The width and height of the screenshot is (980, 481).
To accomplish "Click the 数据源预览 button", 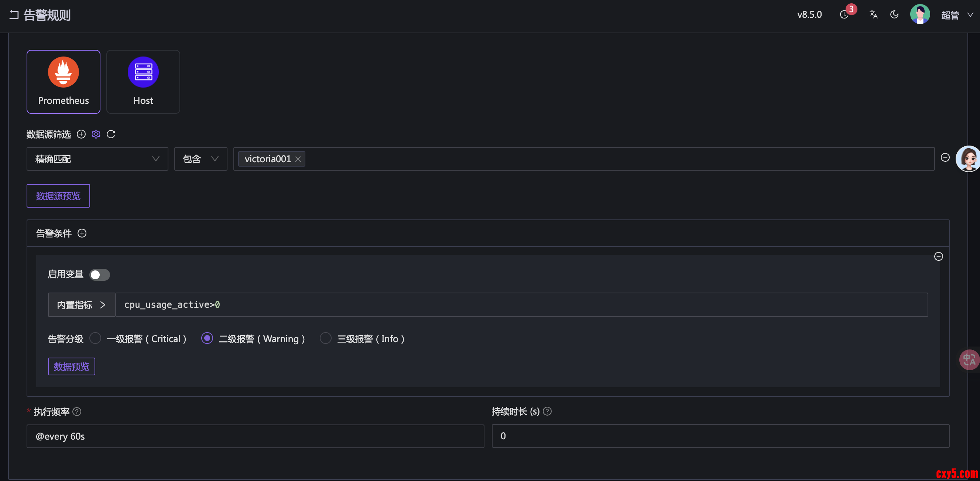I will point(58,195).
